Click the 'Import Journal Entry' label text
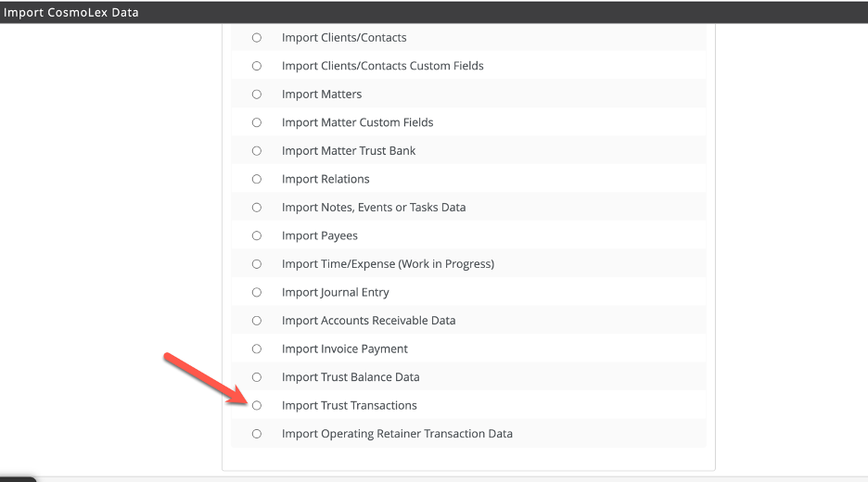This screenshot has height=482, width=868. click(x=336, y=292)
